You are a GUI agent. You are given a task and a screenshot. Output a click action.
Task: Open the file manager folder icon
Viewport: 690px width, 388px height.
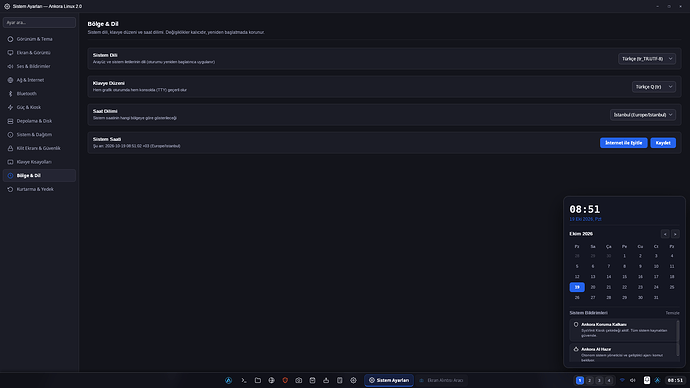pyautogui.click(x=257, y=381)
